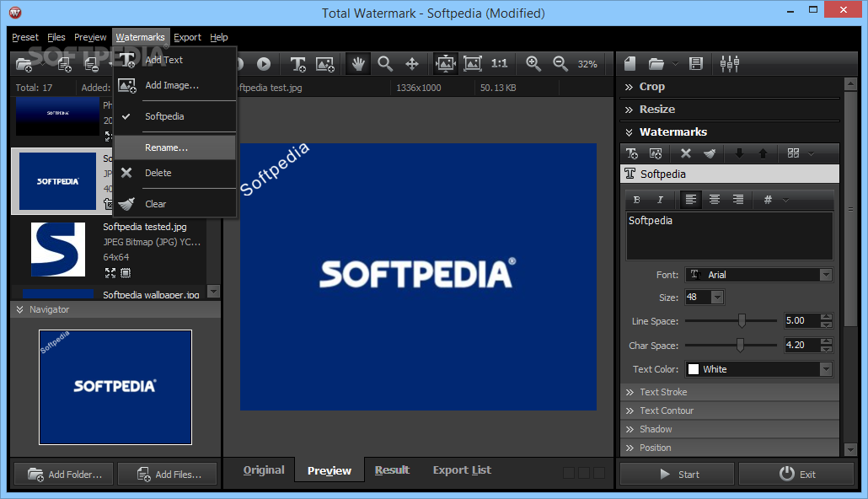Choose Clear from the Watermarks menu
The height and width of the screenshot is (499, 868).
coord(175,204)
